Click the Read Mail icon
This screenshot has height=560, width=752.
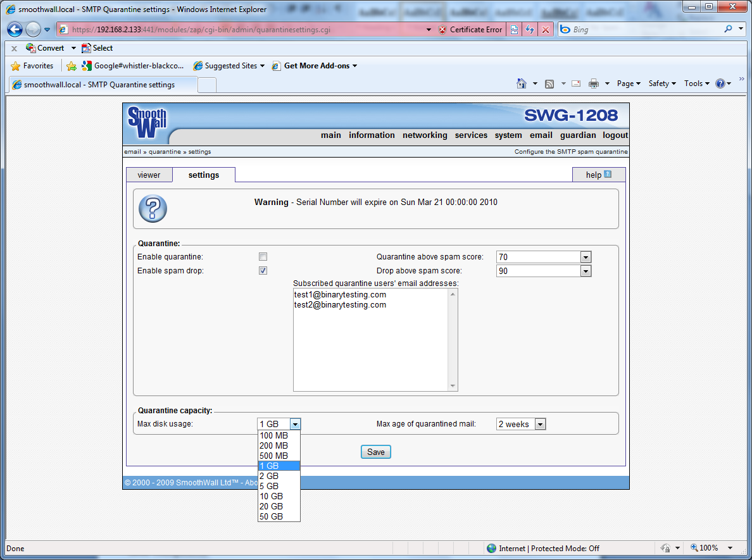[576, 84]
